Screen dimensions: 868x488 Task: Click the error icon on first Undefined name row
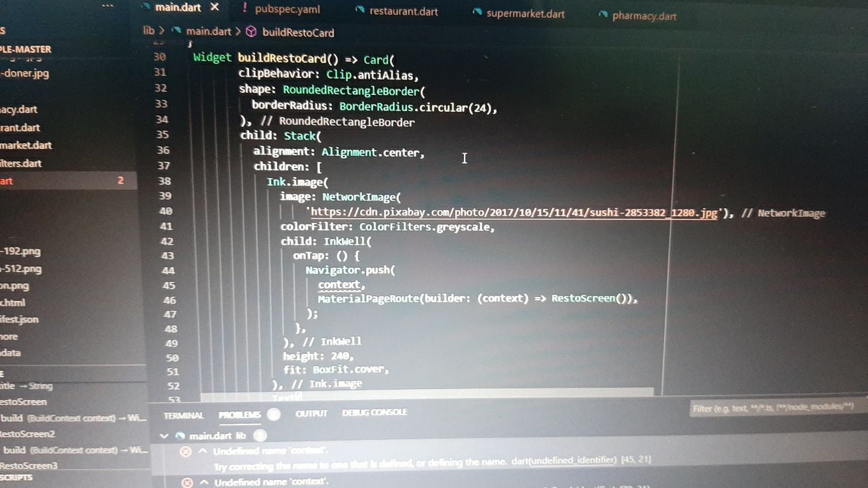coord(185,451)
